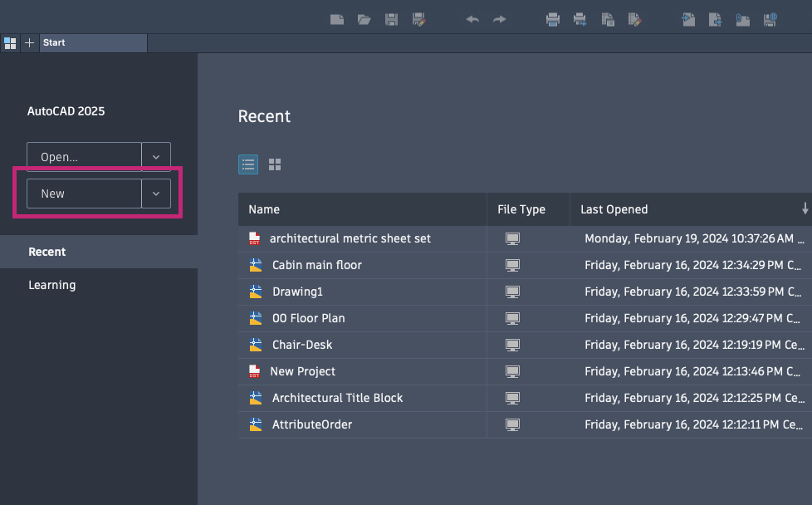Switch to list view of recent files
812x505 pixels.
point(248,164)
